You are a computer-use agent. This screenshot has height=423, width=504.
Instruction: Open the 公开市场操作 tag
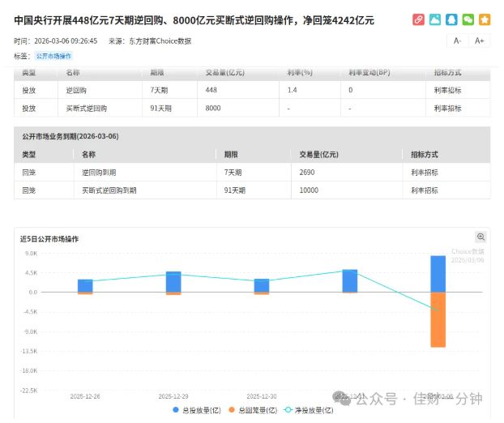click(x=53, y=56)
